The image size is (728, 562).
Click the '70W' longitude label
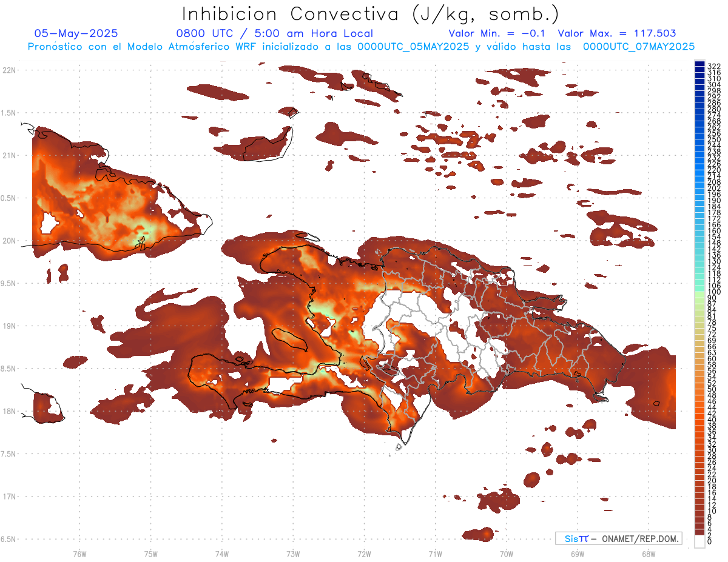coord(507,554)
